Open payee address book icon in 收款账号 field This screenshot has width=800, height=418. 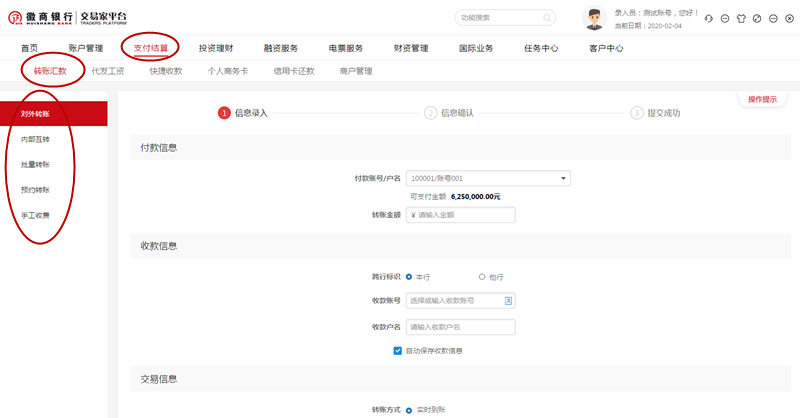pyautogui.click(x=508, y=300)
